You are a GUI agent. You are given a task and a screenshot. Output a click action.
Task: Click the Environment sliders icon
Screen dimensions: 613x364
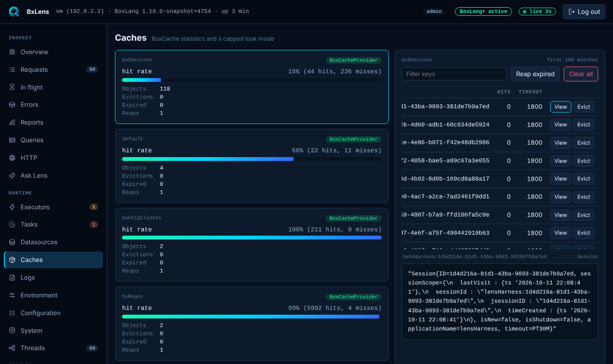12,295
